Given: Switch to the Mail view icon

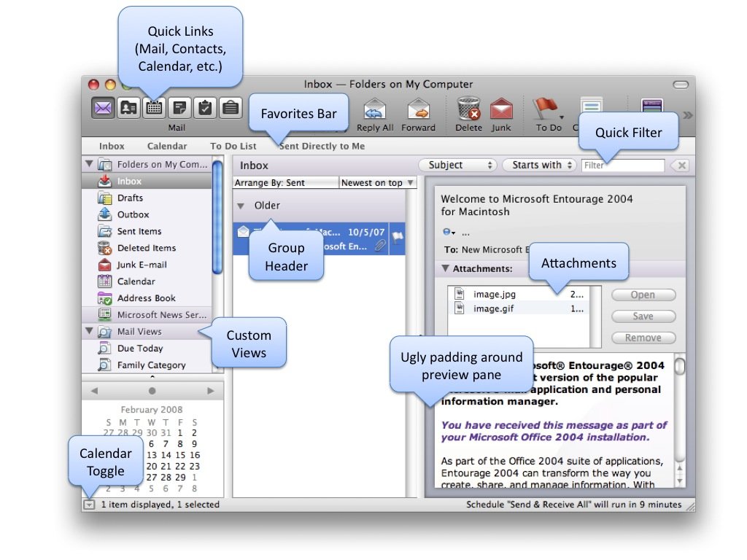Looking at the screenshot, I should (x=103, y=108).
